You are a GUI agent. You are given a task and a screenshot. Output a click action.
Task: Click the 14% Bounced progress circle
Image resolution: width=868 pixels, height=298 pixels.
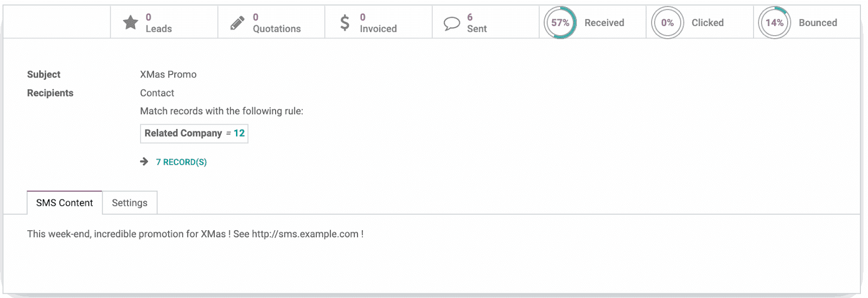point(774,23)
